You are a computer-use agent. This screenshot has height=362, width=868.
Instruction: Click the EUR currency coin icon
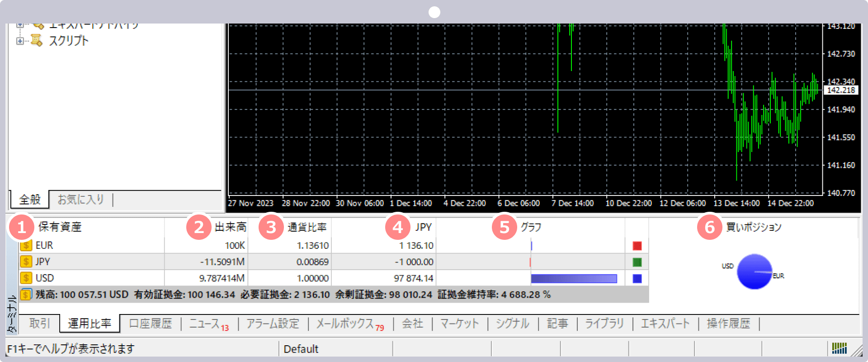pos(26,245)
